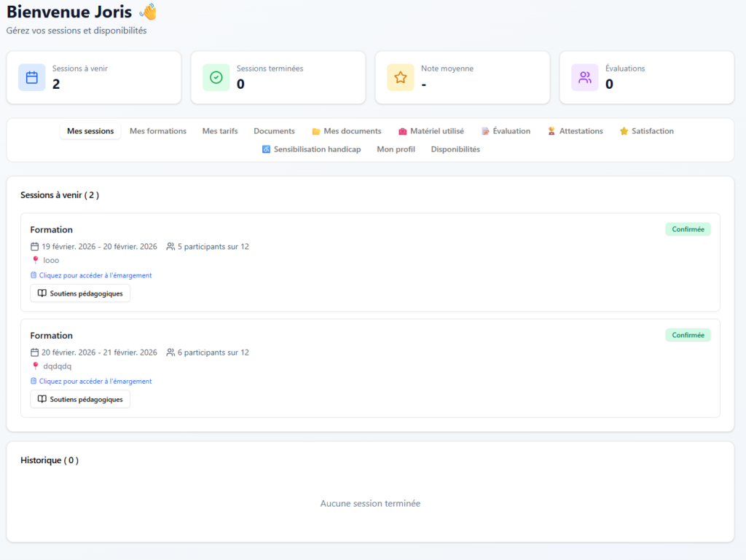
Task: Click the Sessions terminées label
Action: (x=270, y=68)
